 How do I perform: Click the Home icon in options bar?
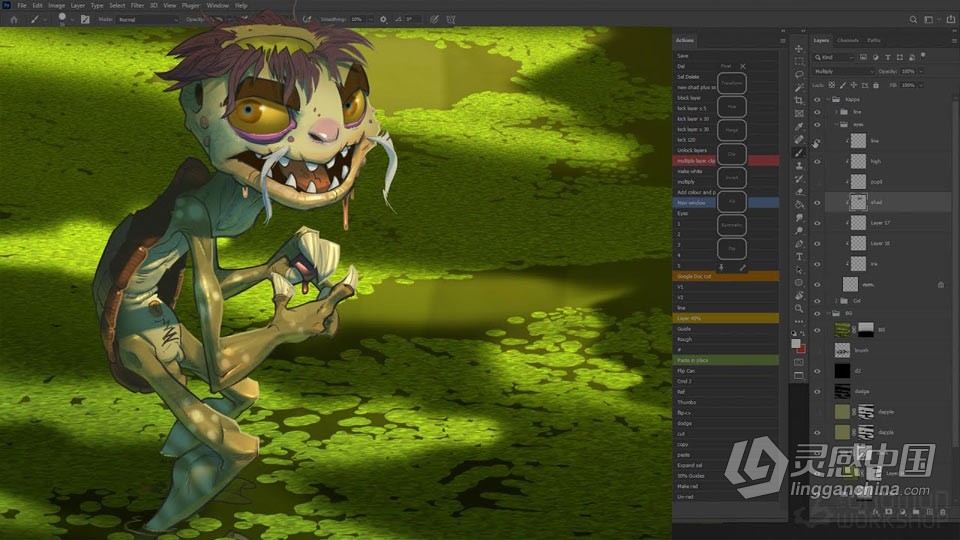[x=13, y=20]
